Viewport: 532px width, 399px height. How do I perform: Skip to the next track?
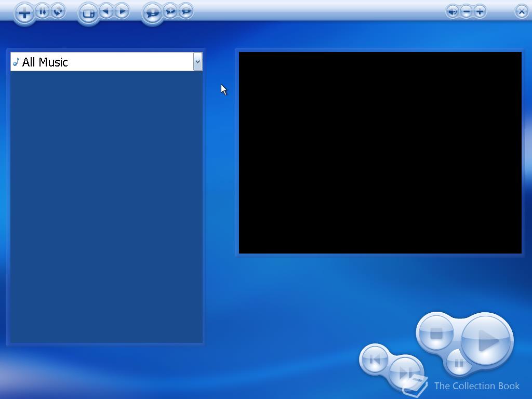pos(405,373)
